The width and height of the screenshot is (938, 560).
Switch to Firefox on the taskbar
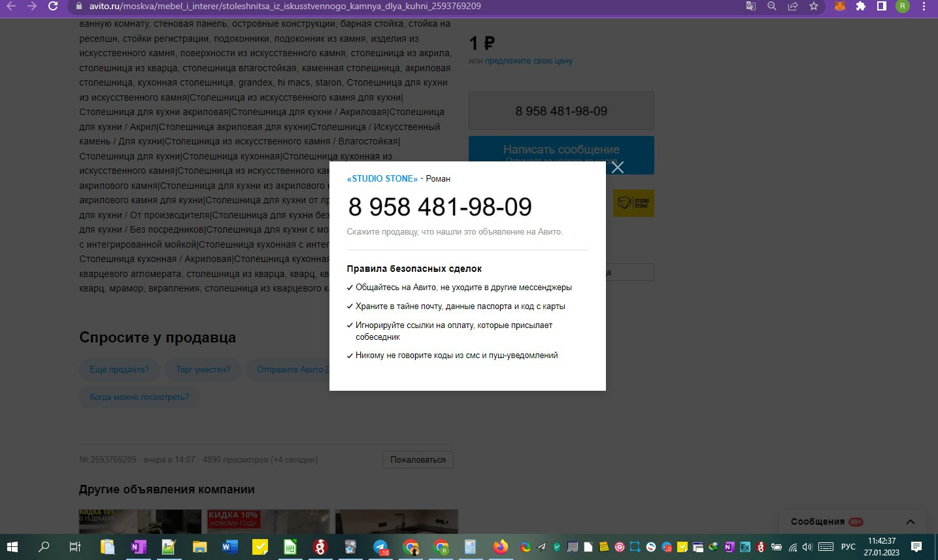(x=501, y=547)
